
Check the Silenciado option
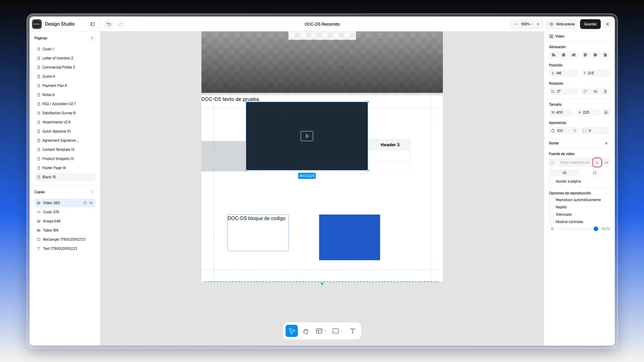click(x=551, y=215)
